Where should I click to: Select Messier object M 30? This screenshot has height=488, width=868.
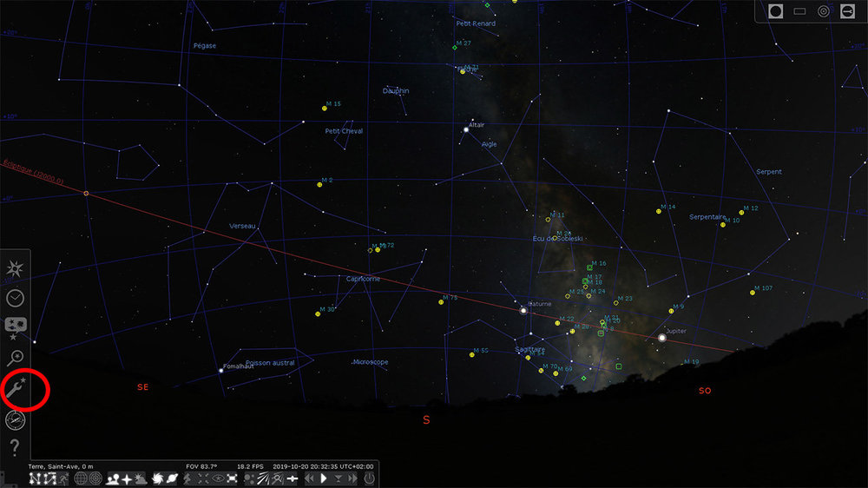[x=318, y=314]
